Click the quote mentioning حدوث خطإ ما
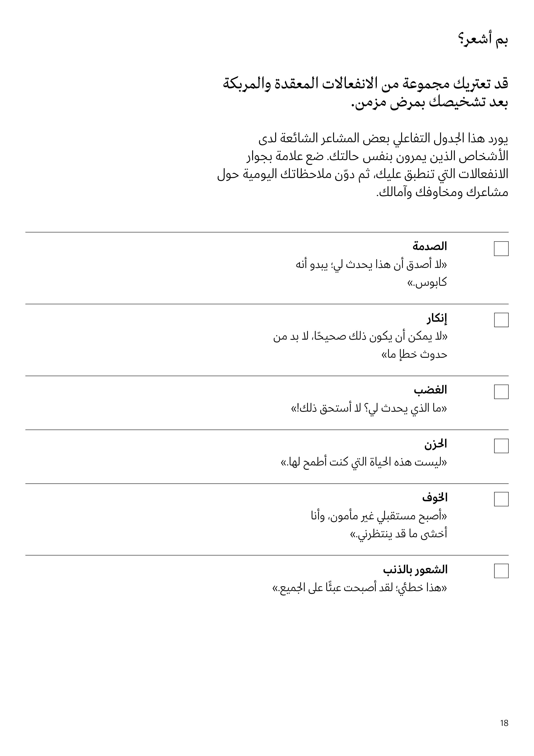534x756 pixels. (360, 345)
